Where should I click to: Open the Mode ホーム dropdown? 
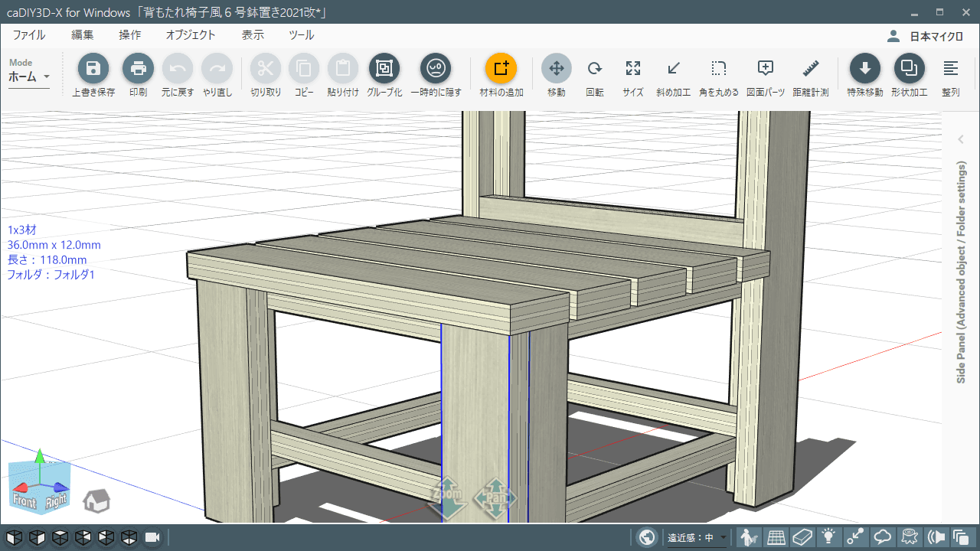(x=28, y=77)
